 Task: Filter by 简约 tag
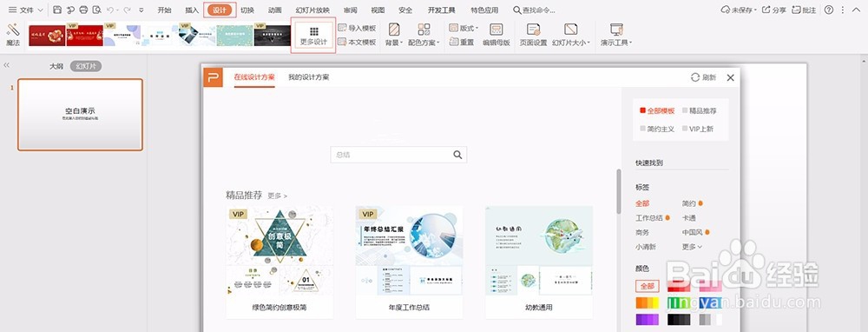689,203
